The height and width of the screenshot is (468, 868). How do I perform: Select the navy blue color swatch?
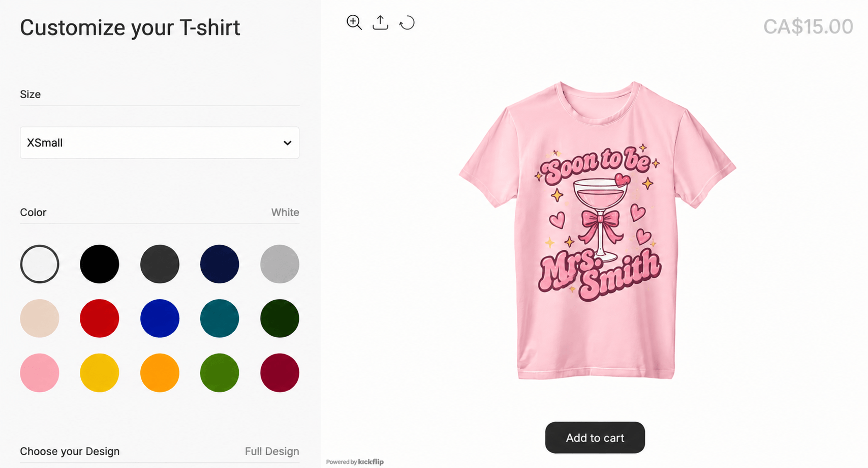[220, 264]
